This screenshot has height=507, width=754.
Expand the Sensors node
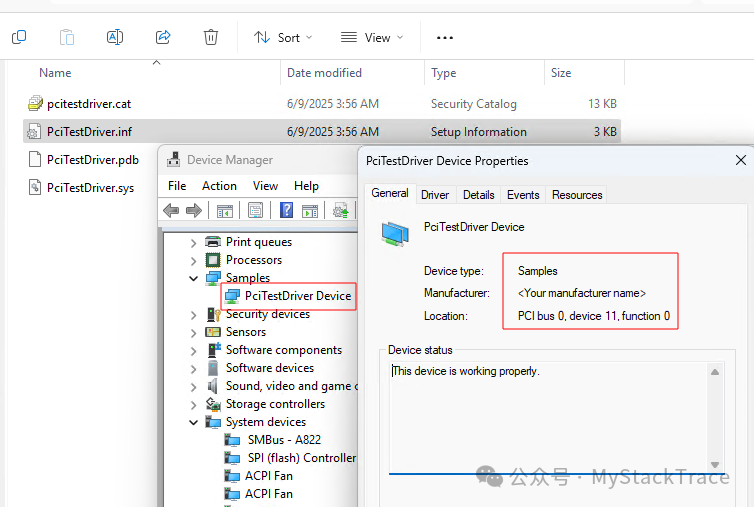click(193, 333)
